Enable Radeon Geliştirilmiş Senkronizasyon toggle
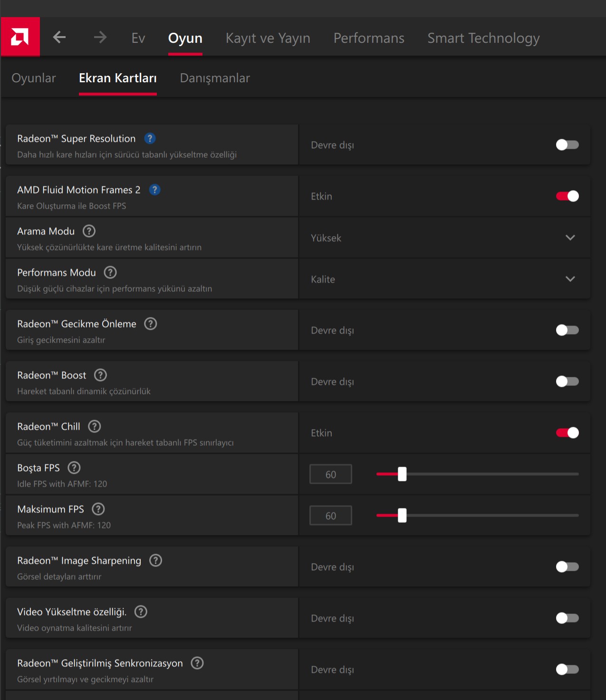Viewport: 606px width, 700px height. coord(567,669)
